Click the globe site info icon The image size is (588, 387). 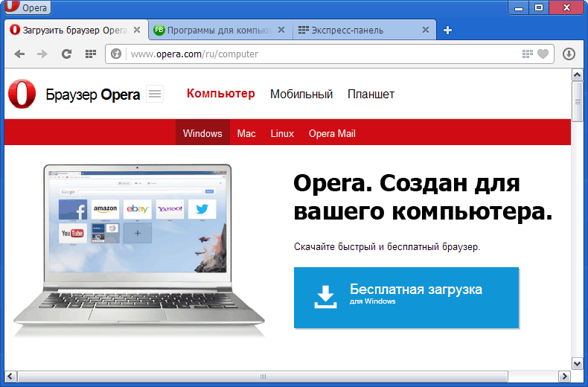(116, 54)
